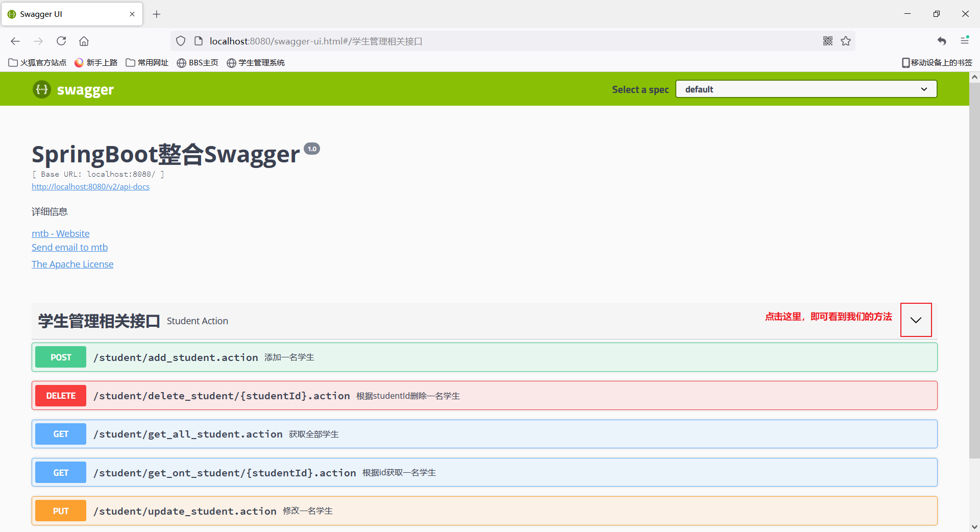Click the Student Action subtitle text
The image size is (980, 532).
tap(198, 321)
